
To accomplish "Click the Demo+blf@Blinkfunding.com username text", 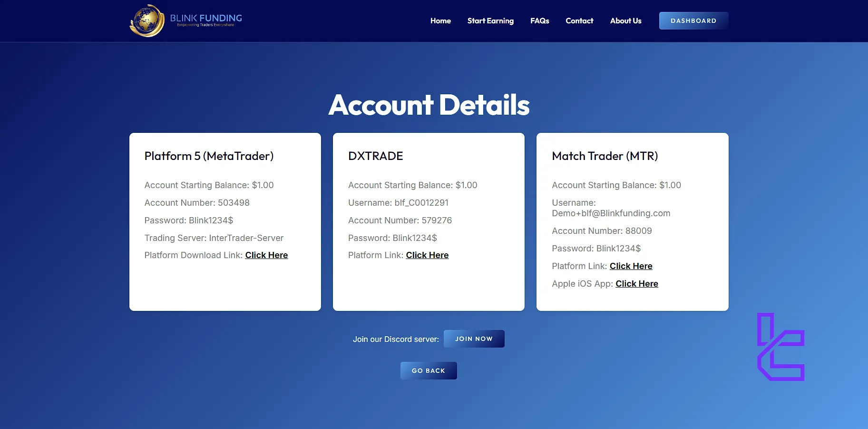I will (x=611, y=213).
